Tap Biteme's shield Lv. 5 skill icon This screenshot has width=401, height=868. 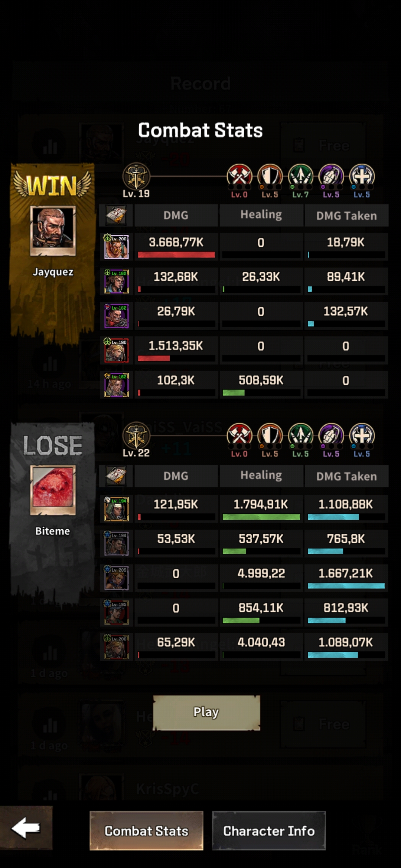point(270,435)
